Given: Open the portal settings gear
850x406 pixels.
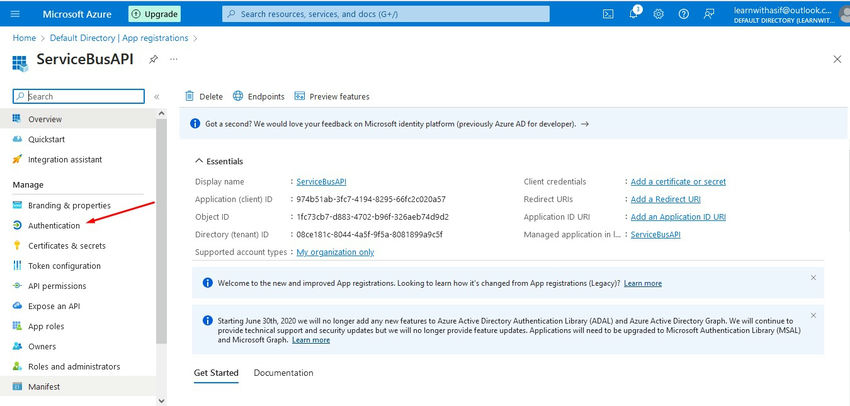Looking at the screenshot, I should (659, 14).
